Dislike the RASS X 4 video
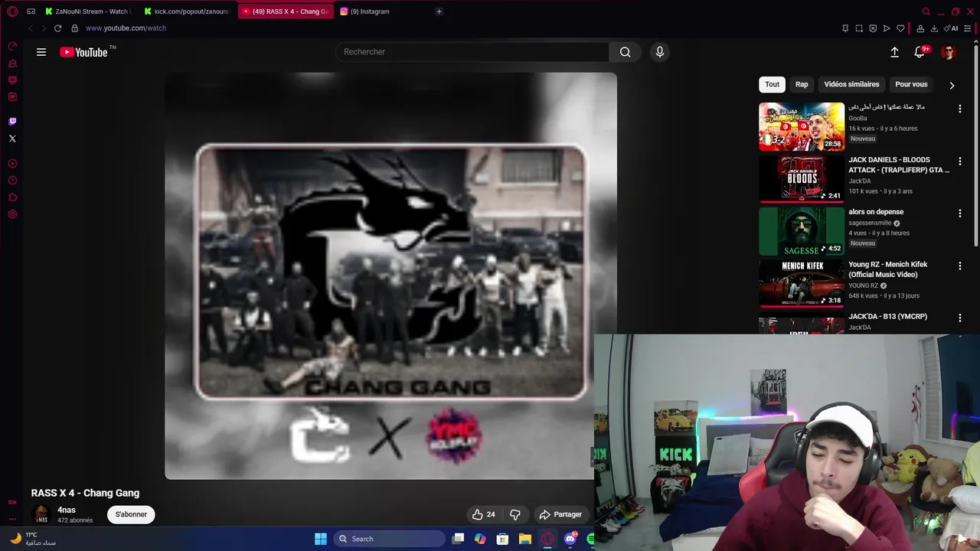This screenshot has width=980, height=551. pos(515,514)
